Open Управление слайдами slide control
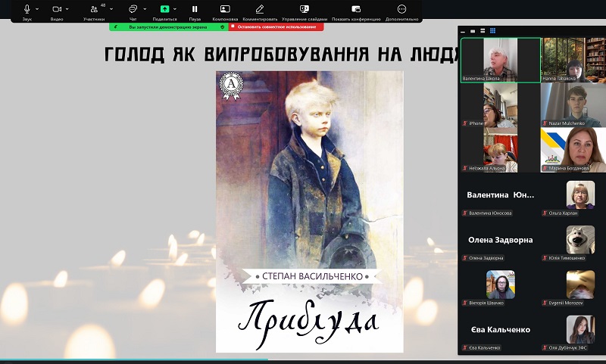The height and width of the screenshot is (364, 606). coord(305,9)
